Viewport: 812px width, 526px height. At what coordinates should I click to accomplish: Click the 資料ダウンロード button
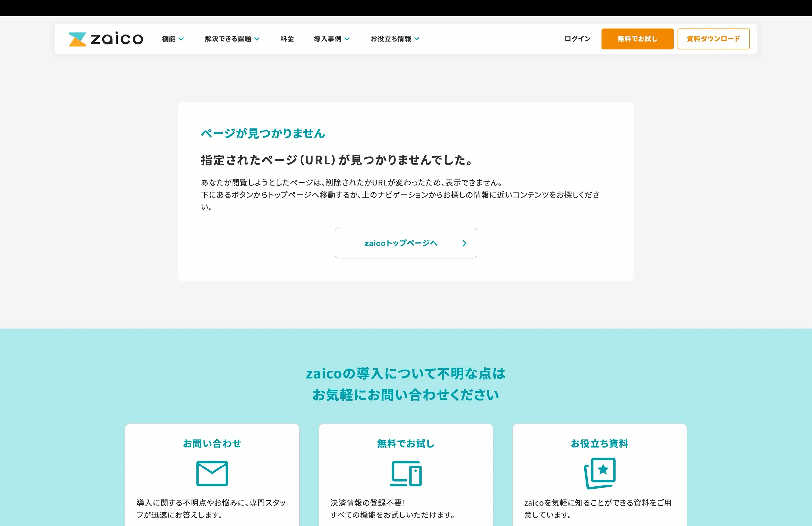(x=713, y=39)
